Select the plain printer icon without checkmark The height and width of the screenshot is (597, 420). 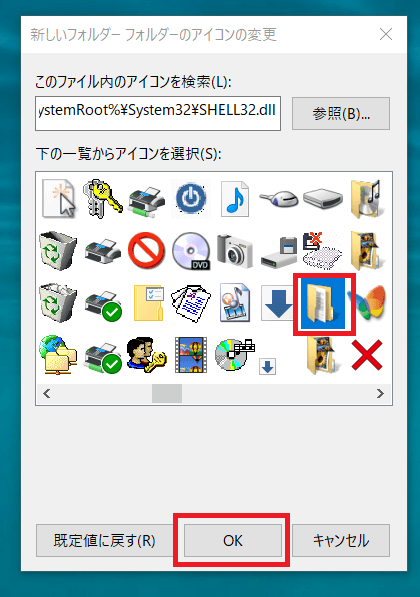[x=102, y=251]
